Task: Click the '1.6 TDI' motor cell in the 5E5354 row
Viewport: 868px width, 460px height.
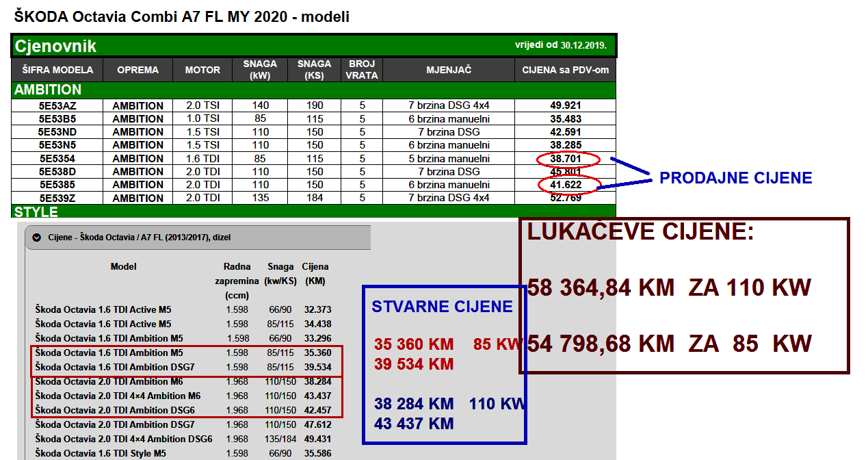Action: click(202, 158)
